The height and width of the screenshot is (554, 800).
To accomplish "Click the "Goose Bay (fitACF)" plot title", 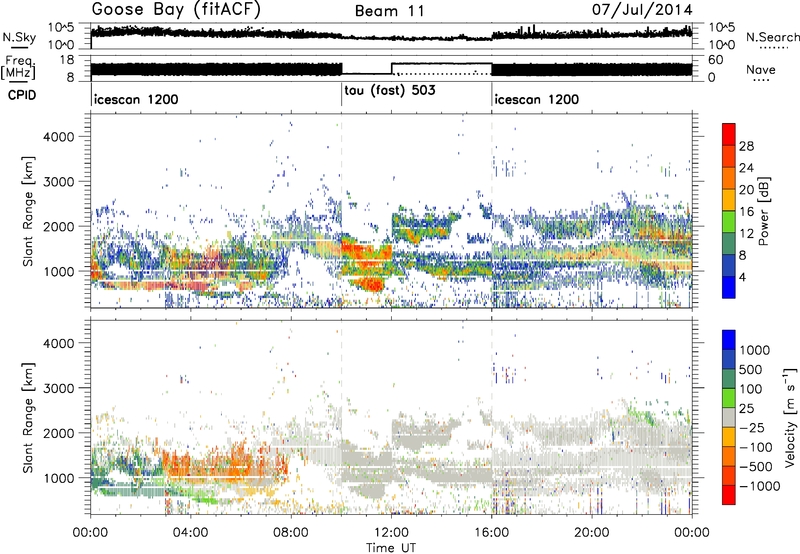I will (x=176, y=10).
